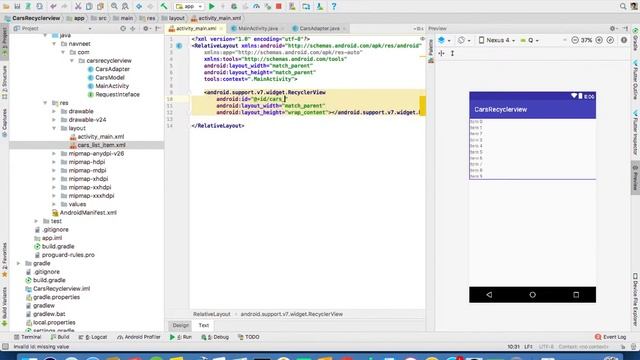
Task: Collapse the res folder in tree
Action: 45,103
